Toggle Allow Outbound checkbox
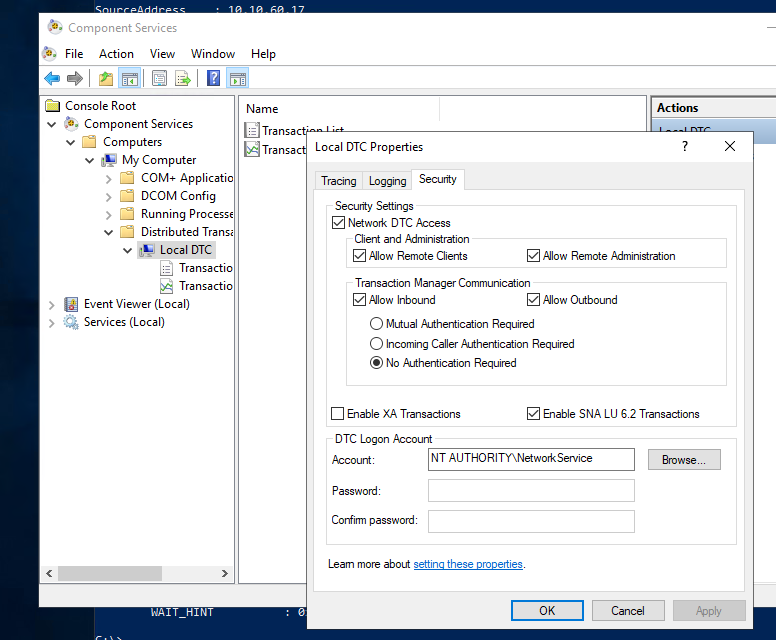776x640 pixels. (x=533, y=300)
